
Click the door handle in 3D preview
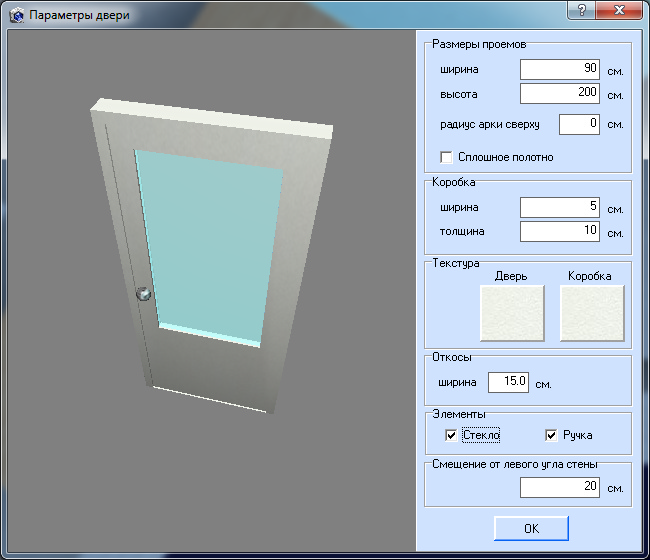tap(145, 293)
